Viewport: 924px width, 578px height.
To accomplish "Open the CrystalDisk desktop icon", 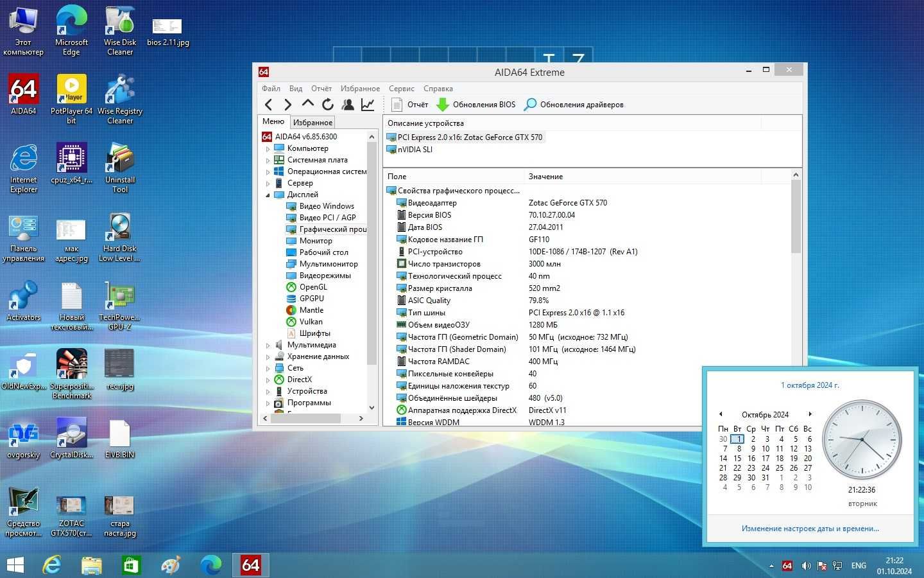I will [71, 437].
